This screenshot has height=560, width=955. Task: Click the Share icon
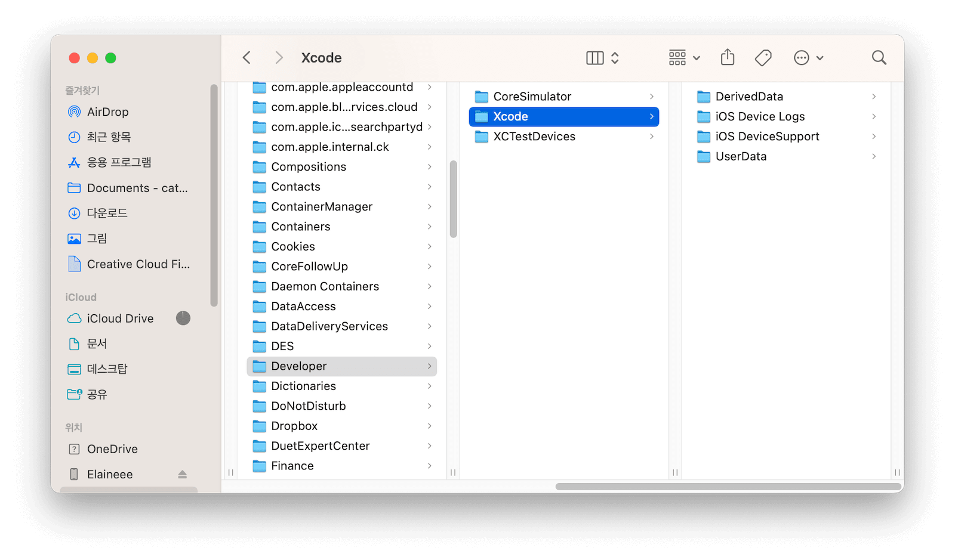pos(728,57)
